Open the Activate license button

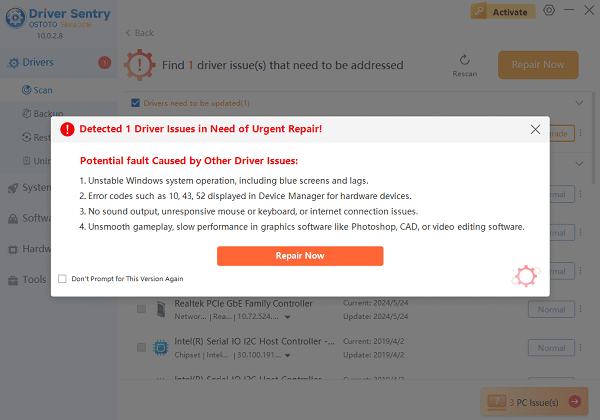click(x=503, y=11)
